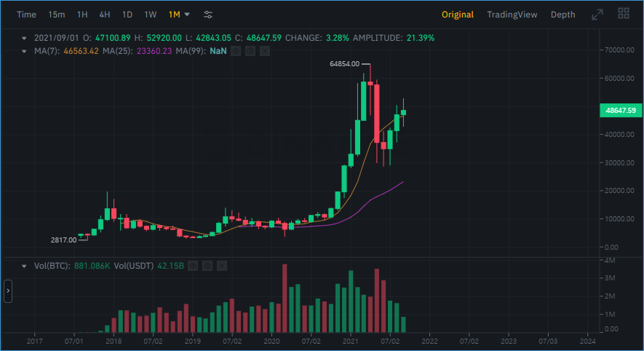Click the current price label 48647.59
Screen dimensions: 644x351
pos(621,110)
